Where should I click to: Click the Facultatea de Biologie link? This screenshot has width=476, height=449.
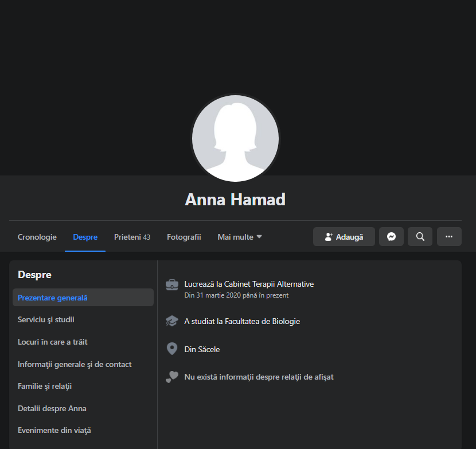[262, 321]
